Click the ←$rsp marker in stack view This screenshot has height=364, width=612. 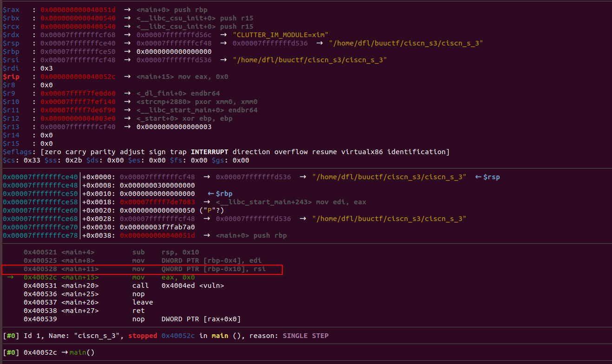pyautogui.click(x=488, y=177)
